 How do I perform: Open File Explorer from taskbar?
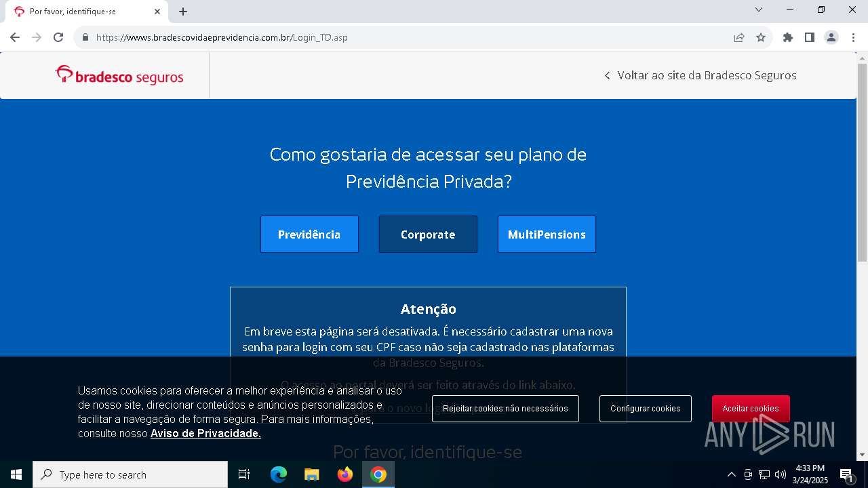pos(311,474)
